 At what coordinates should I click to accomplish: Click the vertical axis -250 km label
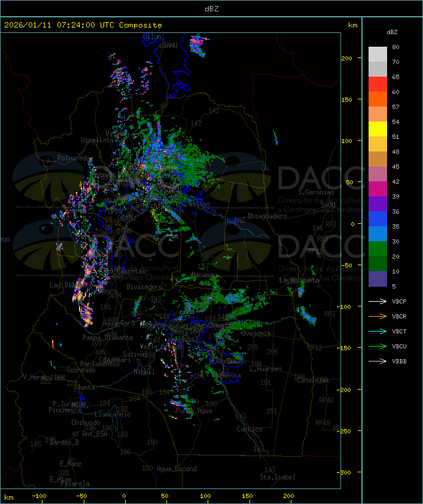click(x=343, y=431)
